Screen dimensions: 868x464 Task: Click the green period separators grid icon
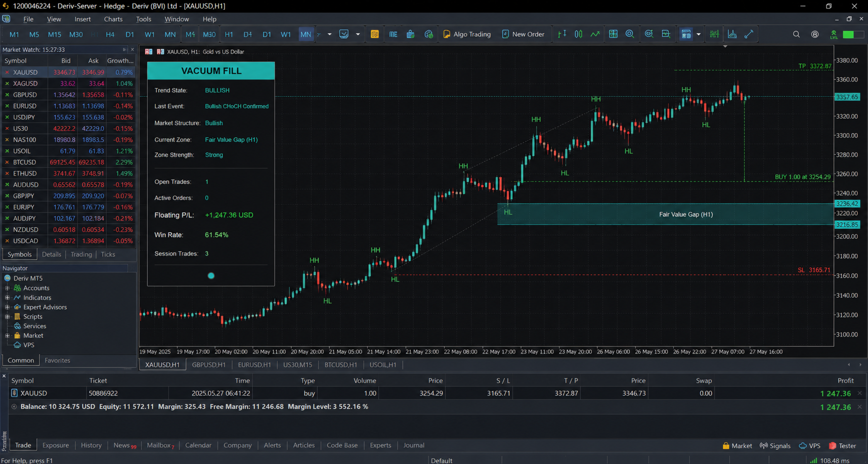click(714, 34)
